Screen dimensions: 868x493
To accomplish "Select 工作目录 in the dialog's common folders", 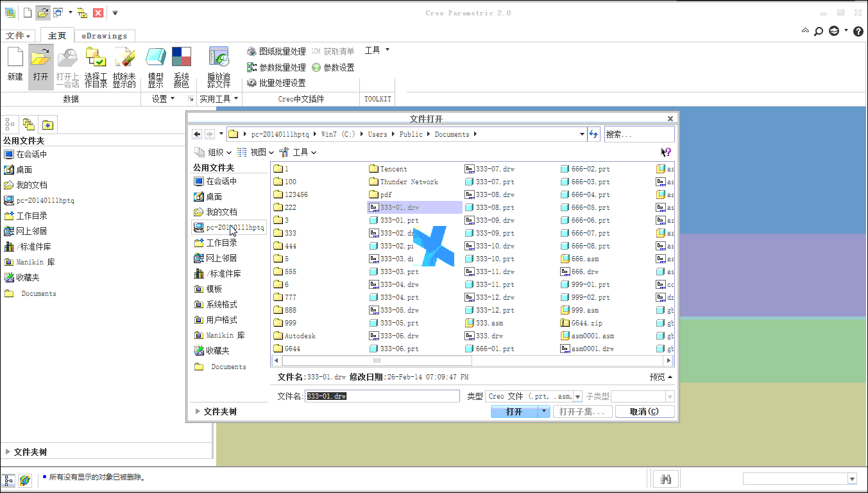I will [216, 243].
